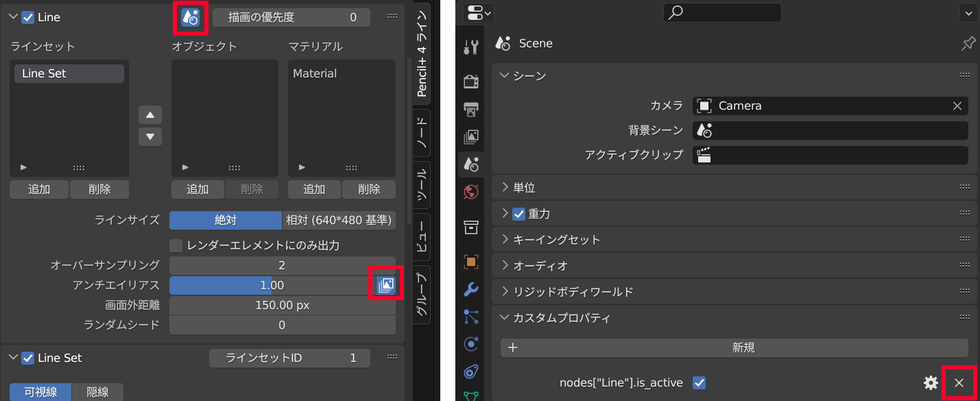Open the Modifier properties wrench tab
This screenshot has width=980, height=401.
point(471,290)
